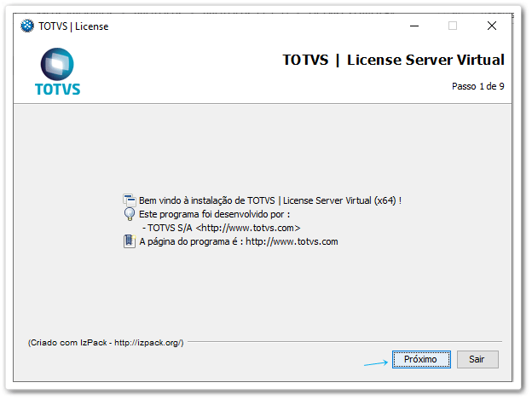The width and height of the screenshot is (532, 400).
Task: Click the TOTVS logo in header
Action: click(57, 72)
